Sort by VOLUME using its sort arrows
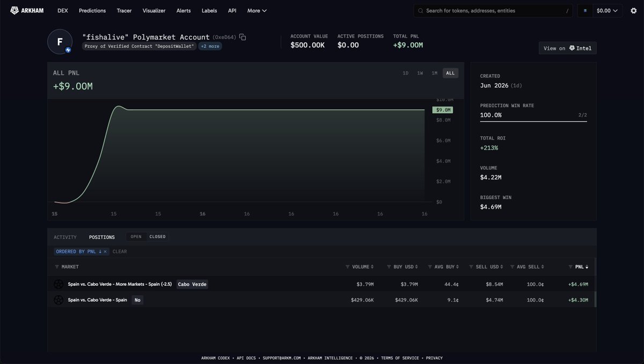 372,266
